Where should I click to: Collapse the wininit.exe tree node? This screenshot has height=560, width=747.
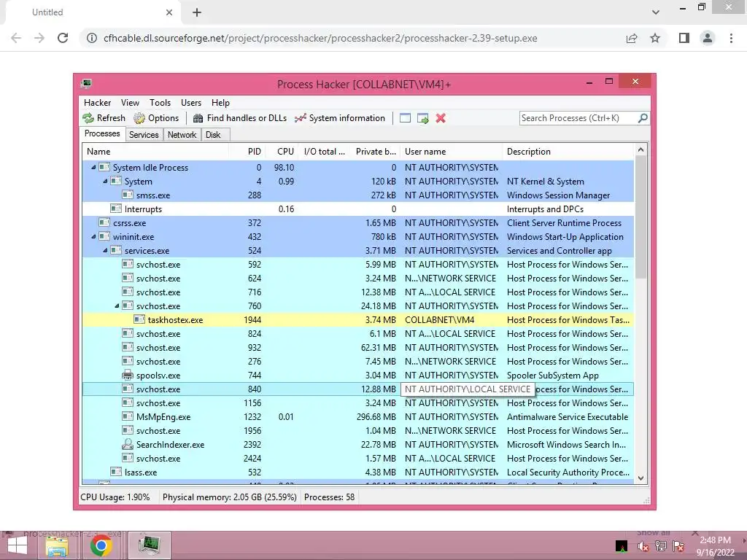point(93,236)
